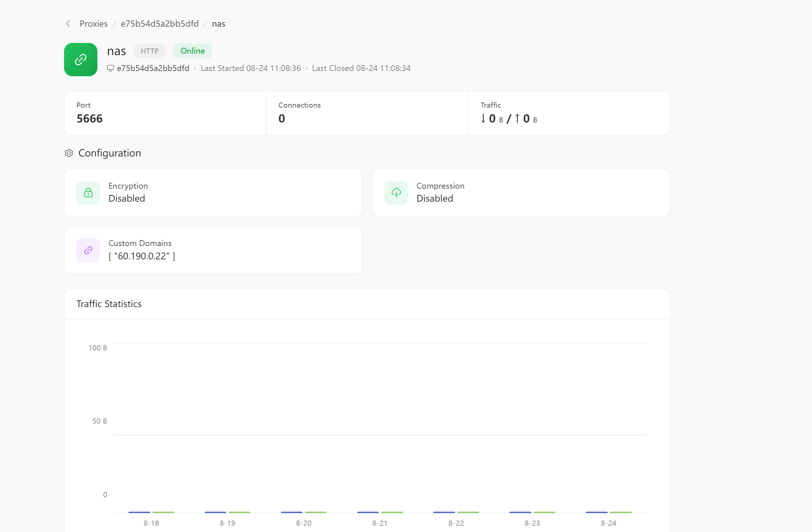Click the green bar for 8-18
Screen dimensions: 812x532
coord(163,512)
